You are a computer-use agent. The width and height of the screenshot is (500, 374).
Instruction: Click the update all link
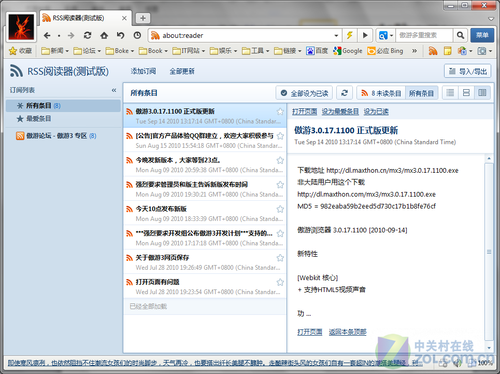click(182, 71)
